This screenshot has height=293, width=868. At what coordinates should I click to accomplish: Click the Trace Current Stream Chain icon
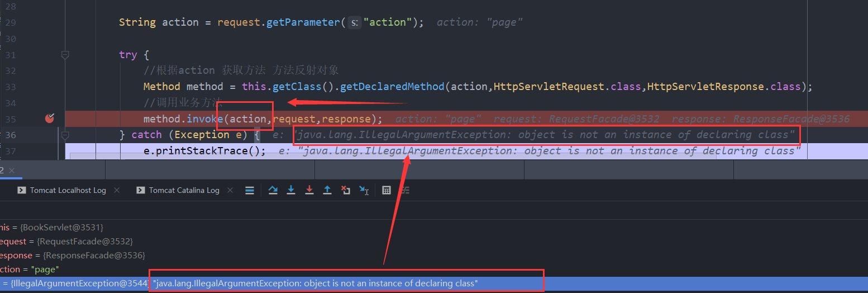click(x=404, y=190)
